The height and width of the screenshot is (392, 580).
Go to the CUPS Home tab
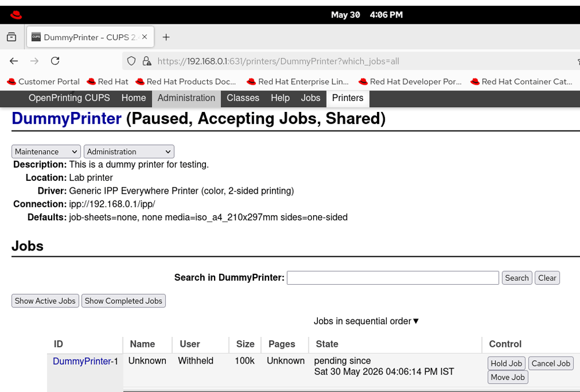133,98
